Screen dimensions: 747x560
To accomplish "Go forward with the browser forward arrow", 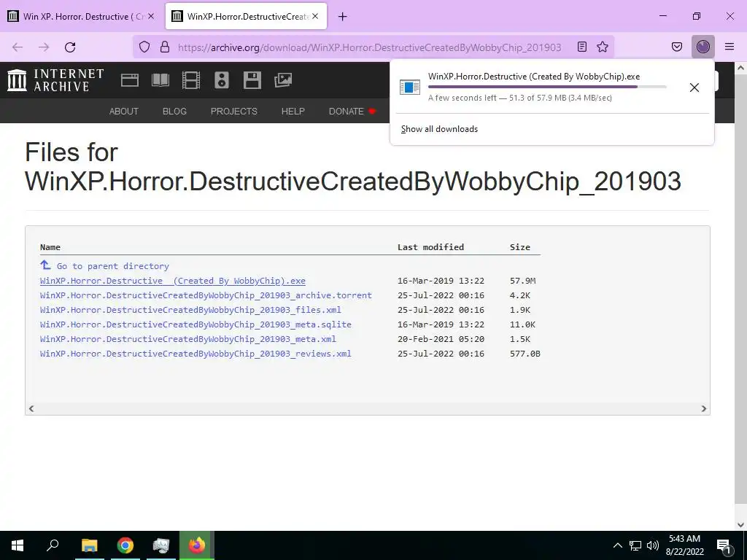I will (x=44, y=47).
